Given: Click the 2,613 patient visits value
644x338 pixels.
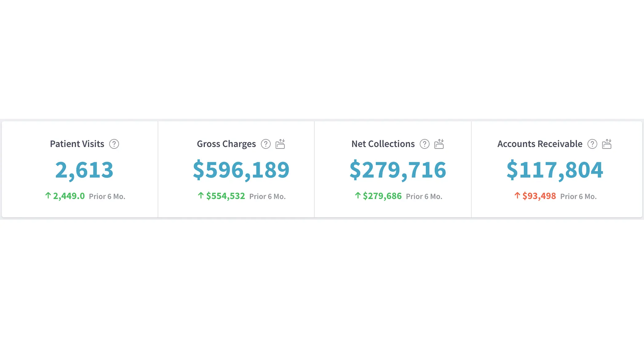Looking at the screenshot, I should tap(84, 170).
